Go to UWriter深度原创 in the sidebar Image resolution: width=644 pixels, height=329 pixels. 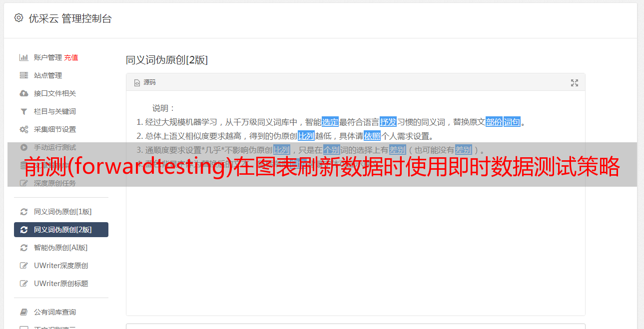pyautogui.click(x=61, y=266)
